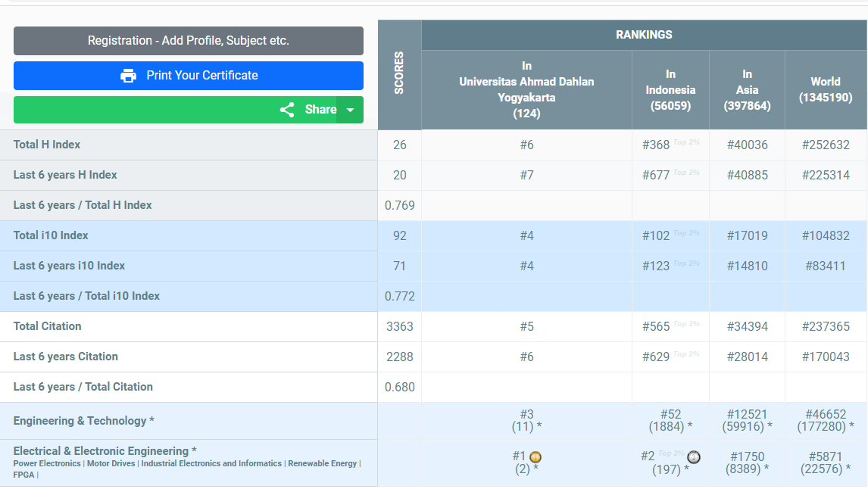
Task: Select the World rankings column header
Action: point(825,90)
